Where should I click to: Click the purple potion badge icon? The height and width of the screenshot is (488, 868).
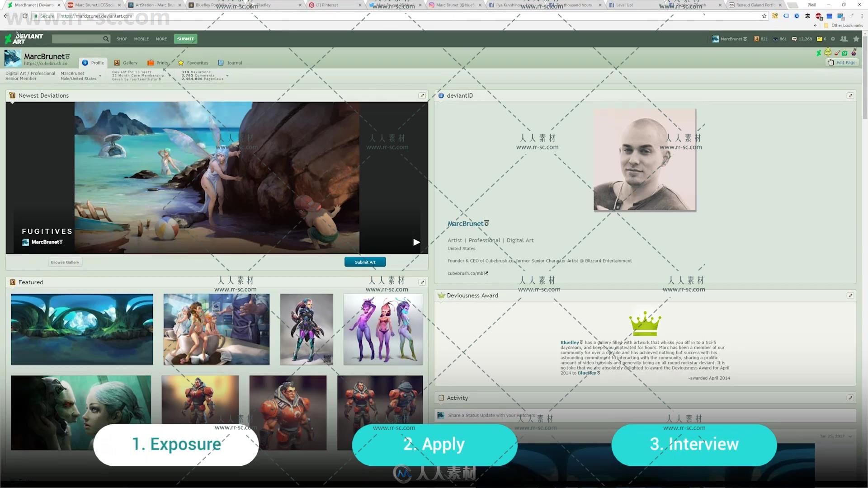pyautogui.click(x=854, y=52)
